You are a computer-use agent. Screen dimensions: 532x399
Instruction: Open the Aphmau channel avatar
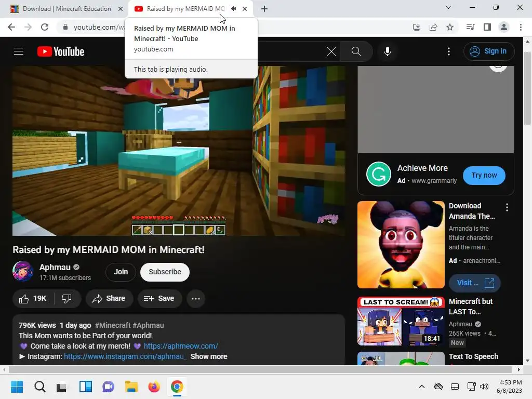23,271
